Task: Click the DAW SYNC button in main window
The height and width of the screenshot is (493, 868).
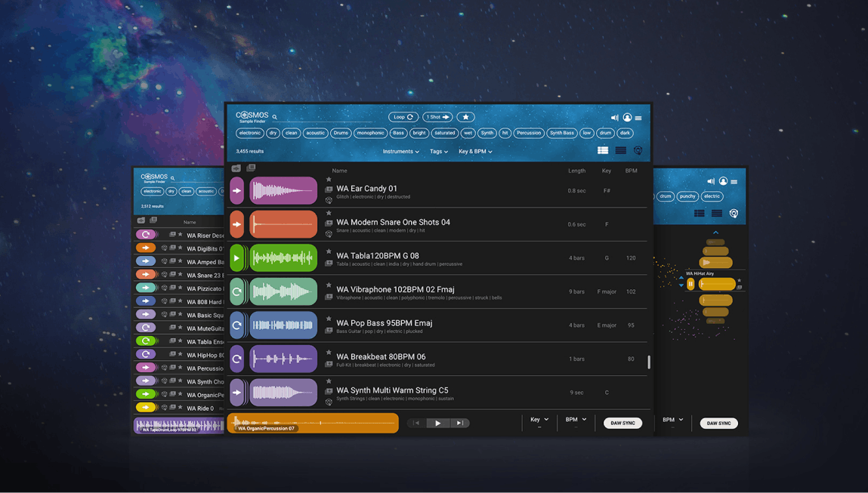Action: tap(622, 424)
